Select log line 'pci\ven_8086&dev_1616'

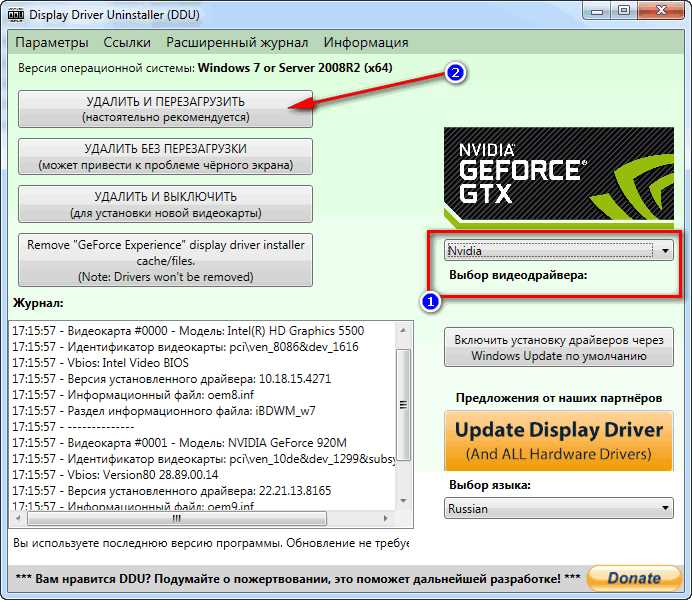pyautogui.click(x=185, y=347)
